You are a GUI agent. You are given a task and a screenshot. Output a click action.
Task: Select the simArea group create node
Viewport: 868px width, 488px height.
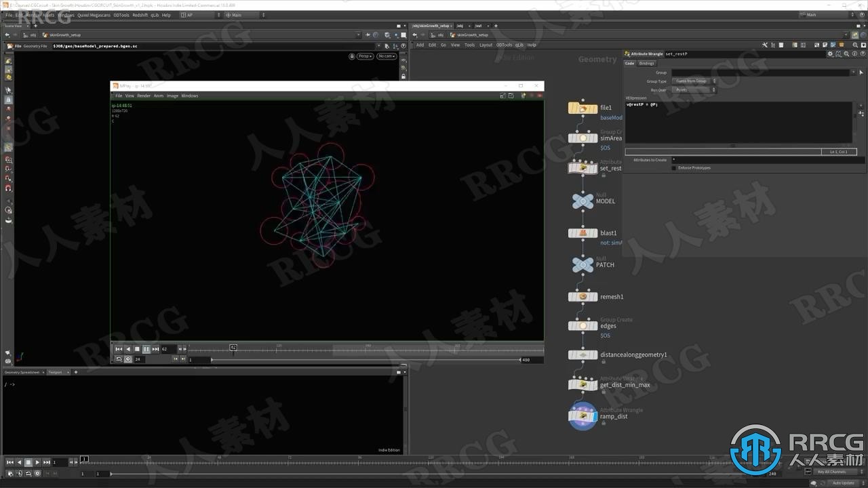point(583,138)
